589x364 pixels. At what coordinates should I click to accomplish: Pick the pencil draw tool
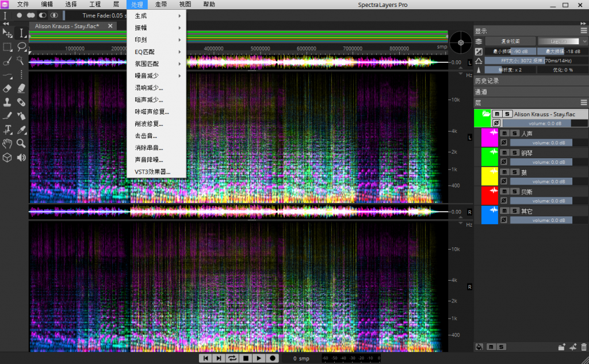point(7,116)
